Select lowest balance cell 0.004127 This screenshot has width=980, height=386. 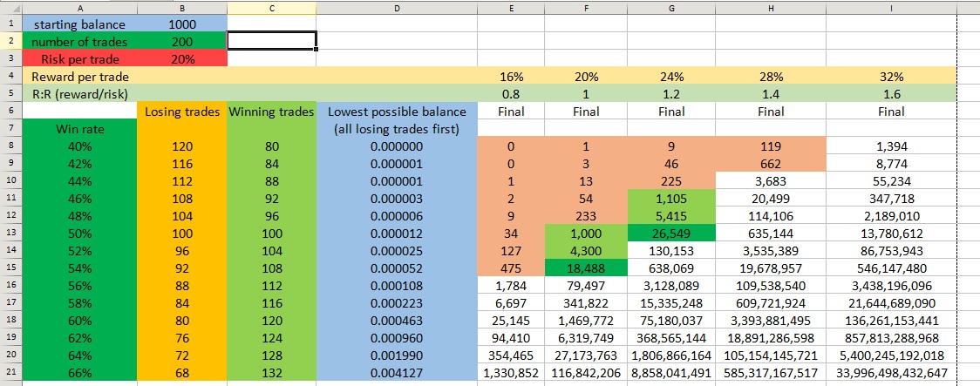(x=397, y=373)
